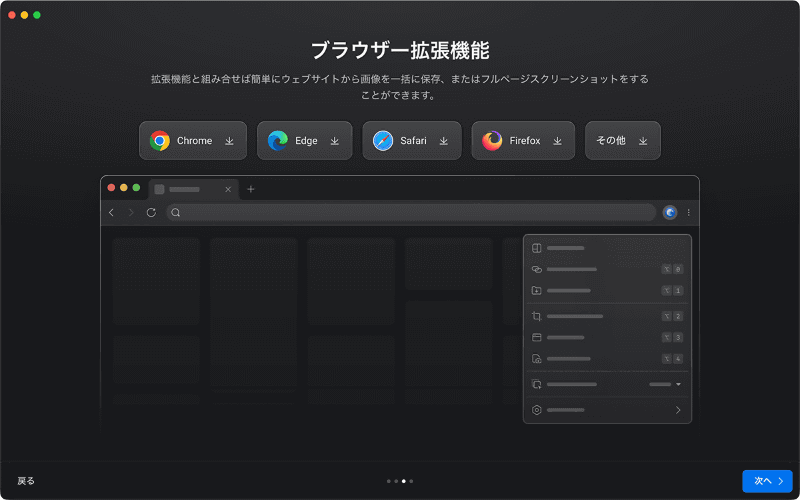Click the Edge logo icon

[x=278, y=141]
